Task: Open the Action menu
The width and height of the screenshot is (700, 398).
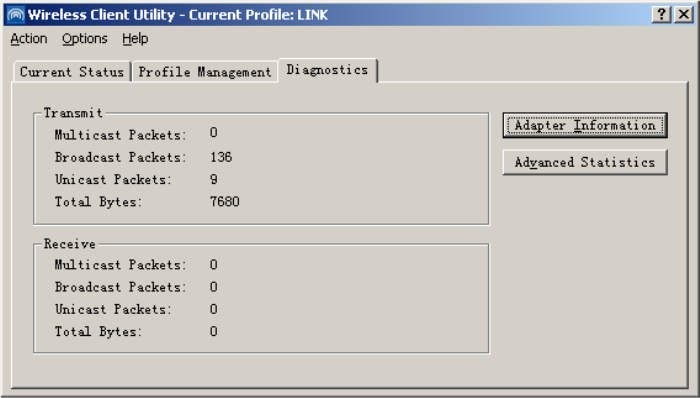Action: point(29,39)
